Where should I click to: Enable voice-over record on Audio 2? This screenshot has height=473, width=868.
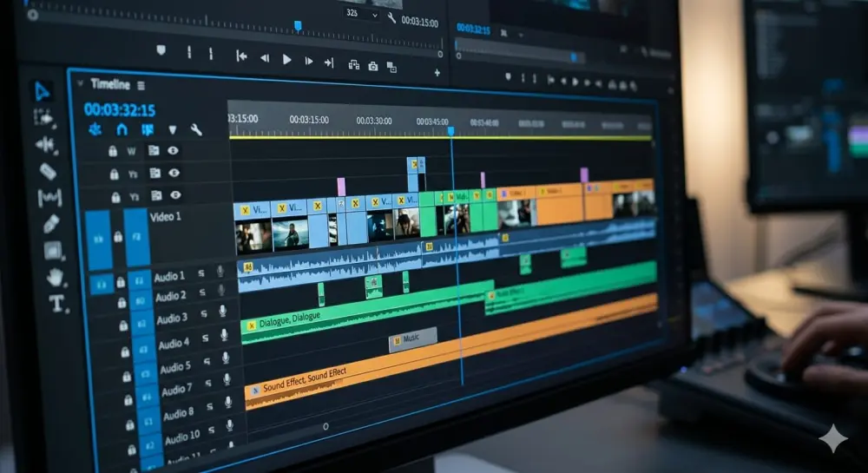coord(220,291)
